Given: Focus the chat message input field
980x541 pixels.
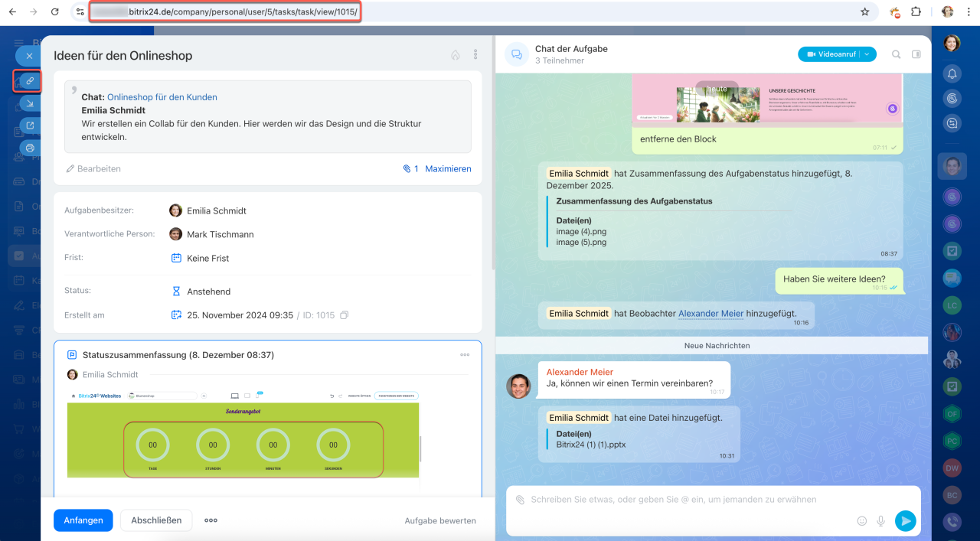Looking at the screenshot, I should [x=674, y=500].
